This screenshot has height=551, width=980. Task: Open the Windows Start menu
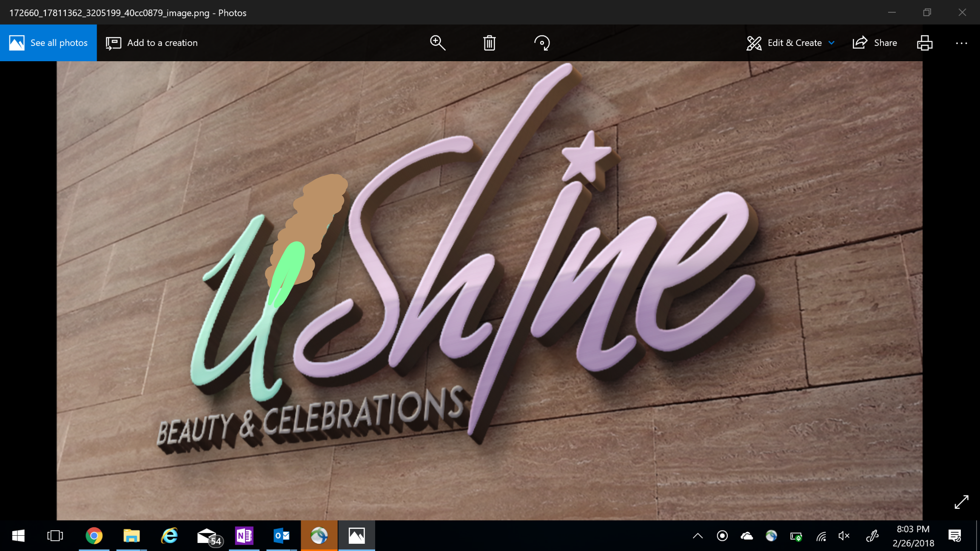tap(18, 536)
